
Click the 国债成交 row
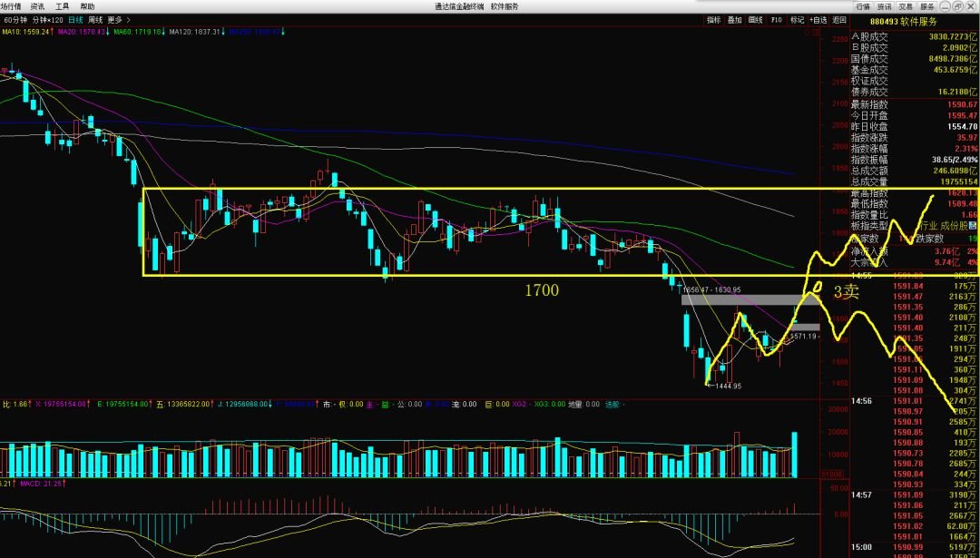tap(915, 59)
